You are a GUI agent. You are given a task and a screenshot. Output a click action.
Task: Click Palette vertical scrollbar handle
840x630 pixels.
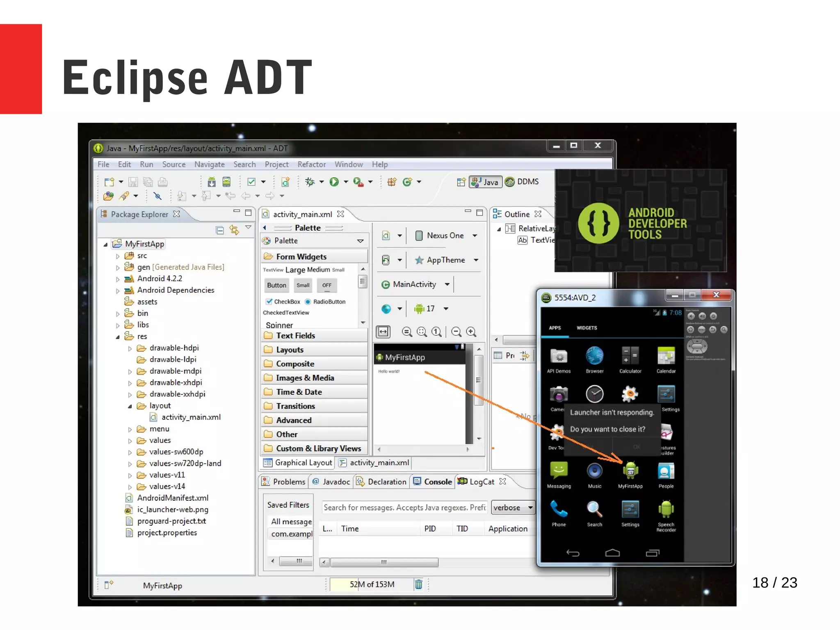pos(362,282)
